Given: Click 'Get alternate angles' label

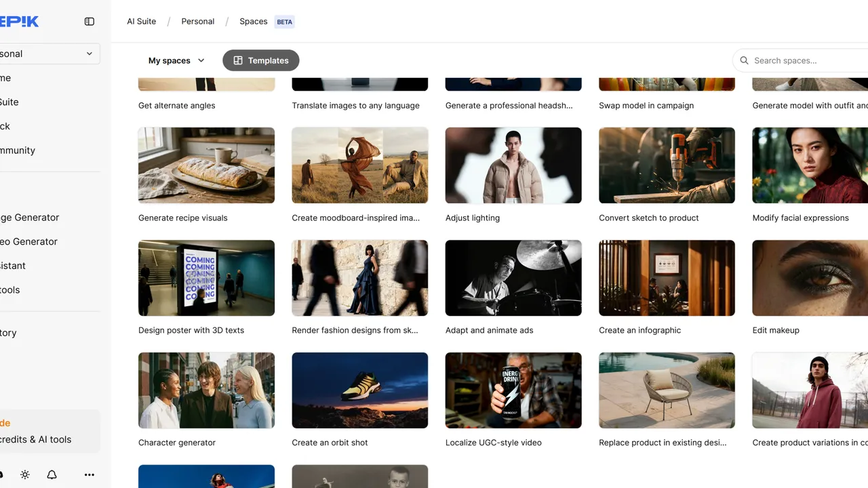Looking at the screenshot, I should (x=177, y=106).
